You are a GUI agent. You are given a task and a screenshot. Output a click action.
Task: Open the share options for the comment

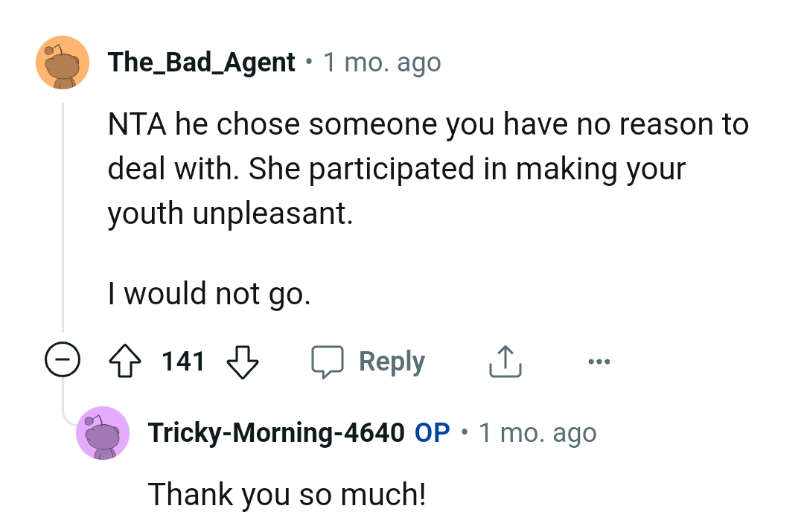pos(505,361)
